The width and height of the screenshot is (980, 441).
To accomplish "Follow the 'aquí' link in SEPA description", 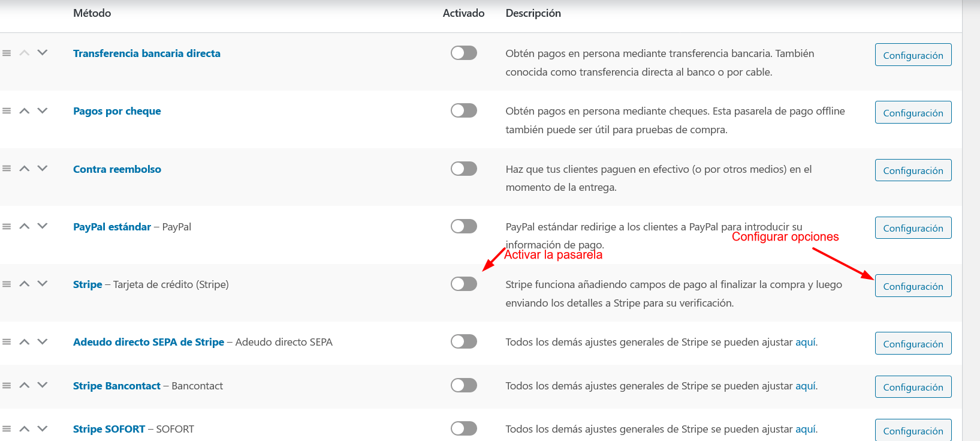I will [805, 342].
